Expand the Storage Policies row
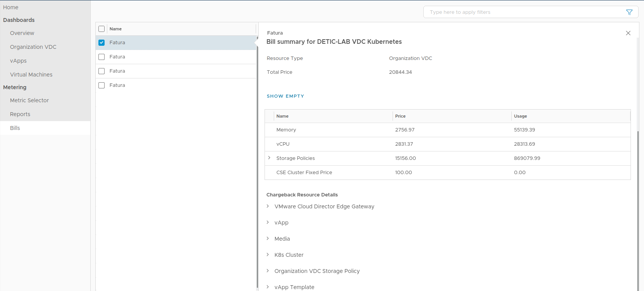 click(x=269, y=158)
